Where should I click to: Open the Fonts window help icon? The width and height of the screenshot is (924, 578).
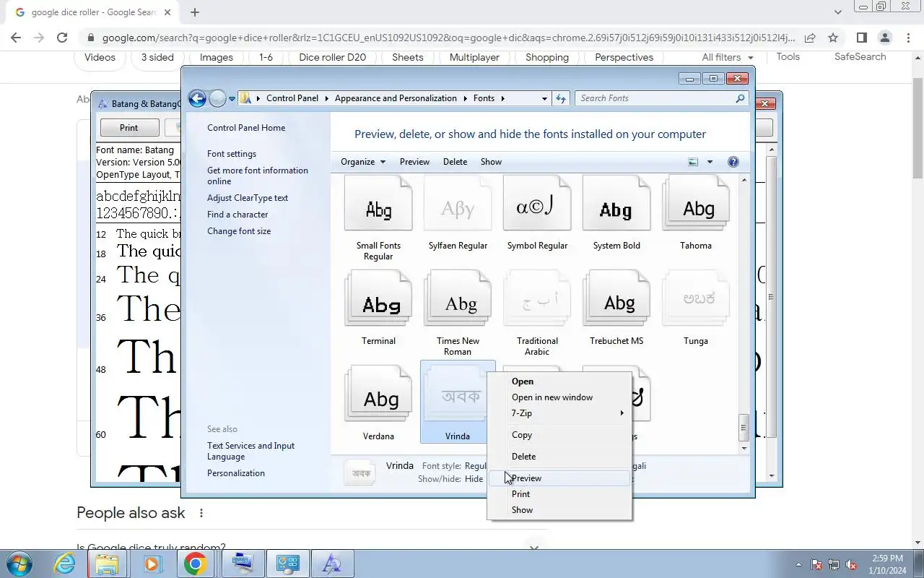733,162
